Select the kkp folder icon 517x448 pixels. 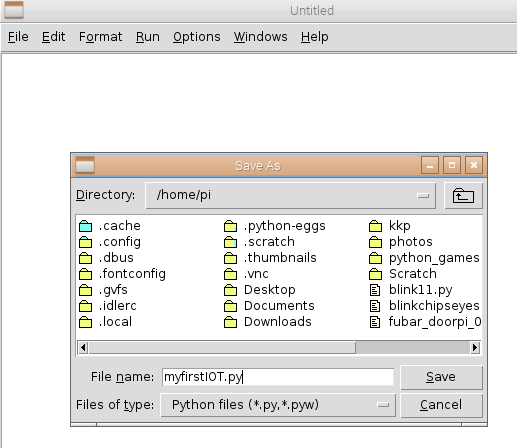pos(375,226)
